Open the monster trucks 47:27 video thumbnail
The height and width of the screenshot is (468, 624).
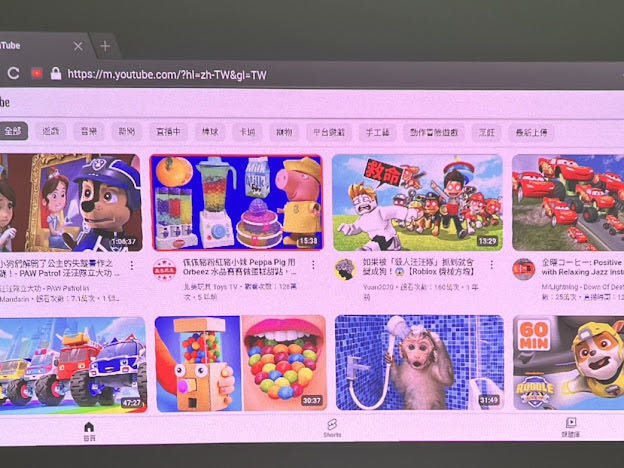point(73,365)
